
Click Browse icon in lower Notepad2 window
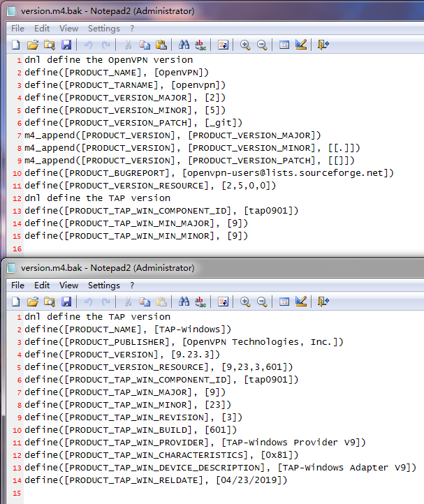coord(49,302)
